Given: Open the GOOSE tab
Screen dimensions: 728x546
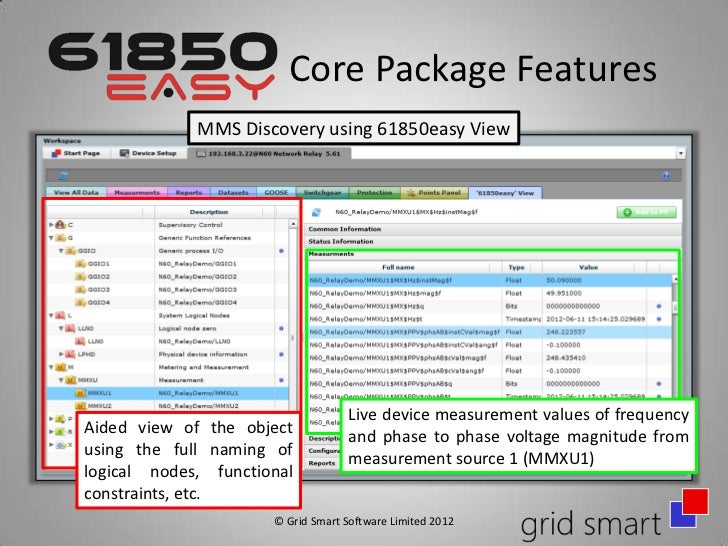Looking at the screenshot, I should (x=276, y=192).
